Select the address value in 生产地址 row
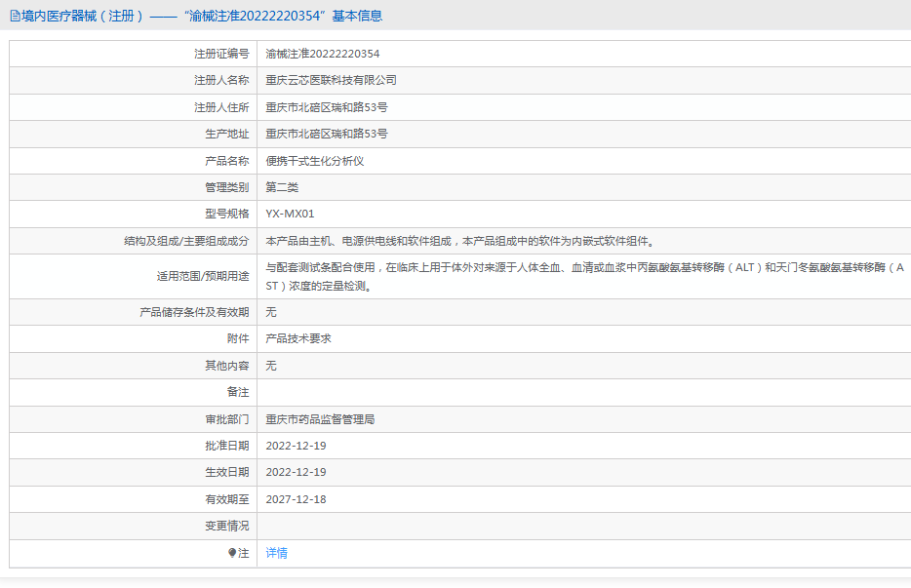This screenshot has width=911, height=588. point(327,134)
